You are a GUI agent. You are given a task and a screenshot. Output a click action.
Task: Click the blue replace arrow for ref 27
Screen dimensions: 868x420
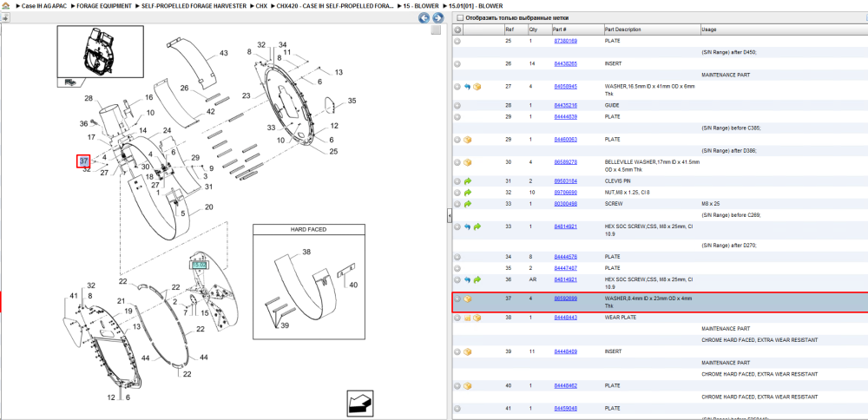[467, 87]
